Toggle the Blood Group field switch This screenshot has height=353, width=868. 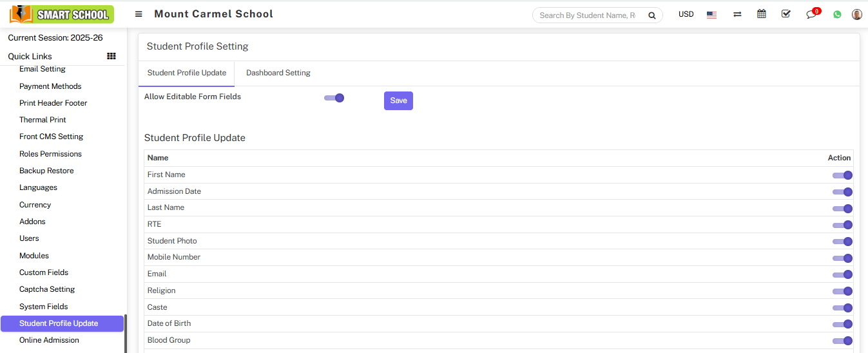(x=842, y=341)
